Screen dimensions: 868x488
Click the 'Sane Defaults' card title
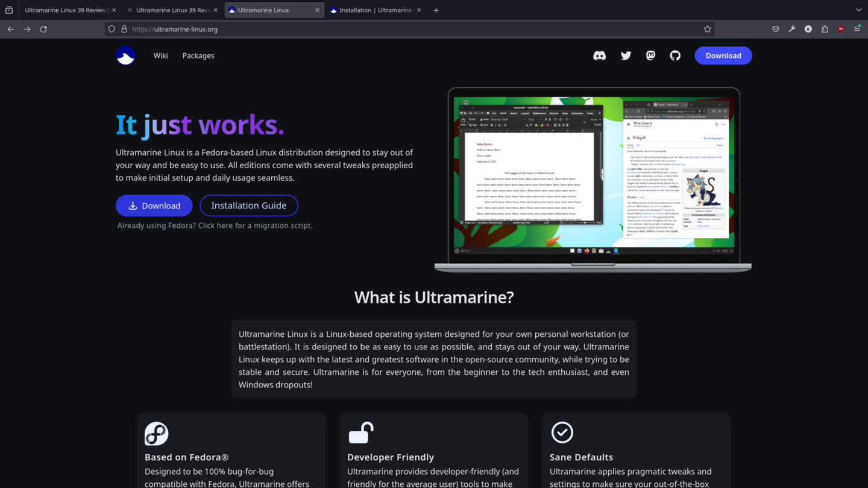(581, 457)
